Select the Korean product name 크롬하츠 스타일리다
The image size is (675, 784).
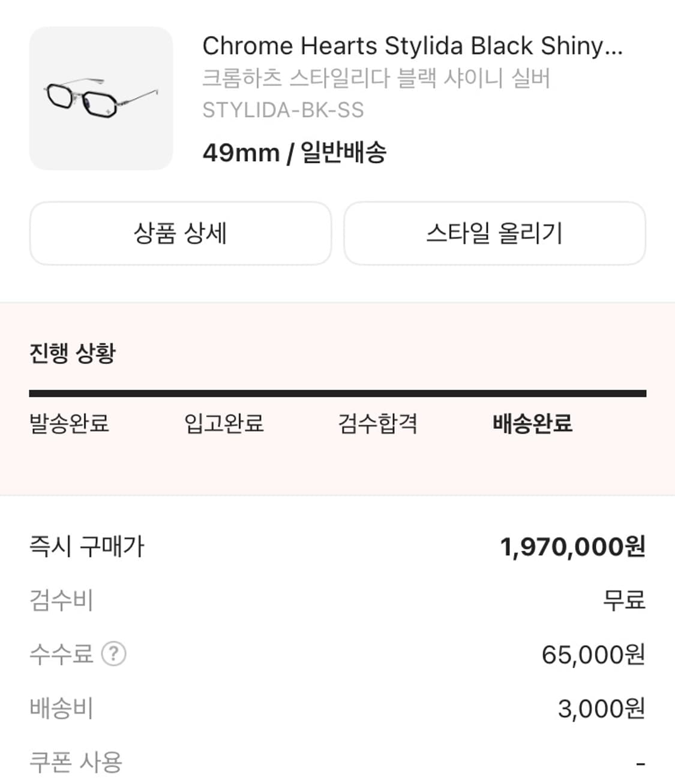376,79
